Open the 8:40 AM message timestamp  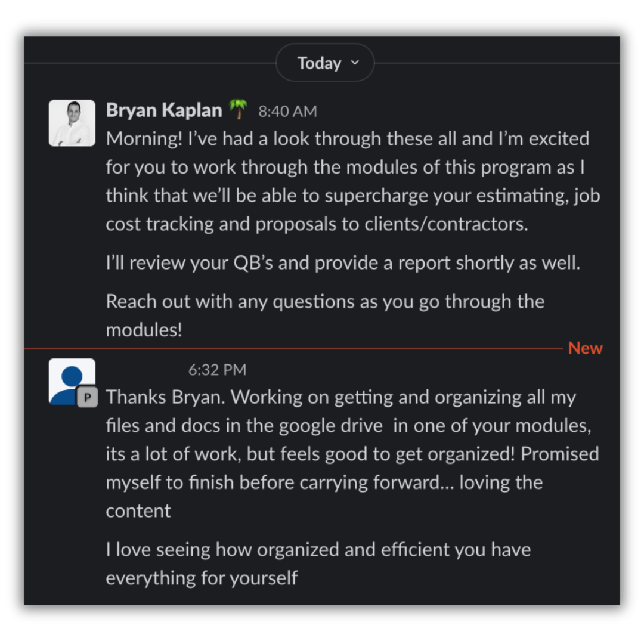[287, 112]
